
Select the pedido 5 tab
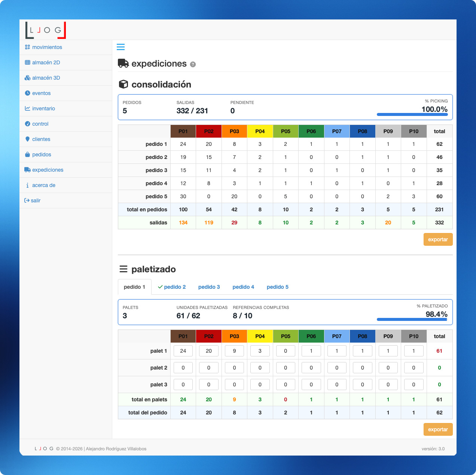[277, 287]
